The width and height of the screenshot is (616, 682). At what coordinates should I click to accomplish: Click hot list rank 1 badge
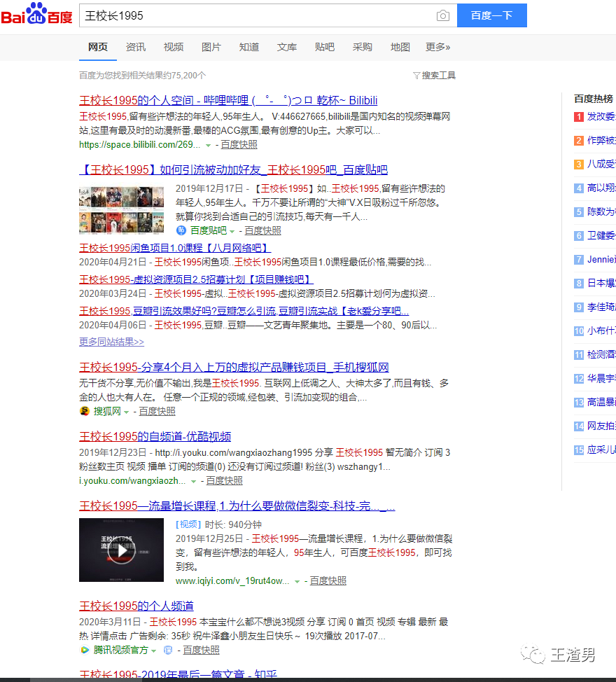coord(579,116)
